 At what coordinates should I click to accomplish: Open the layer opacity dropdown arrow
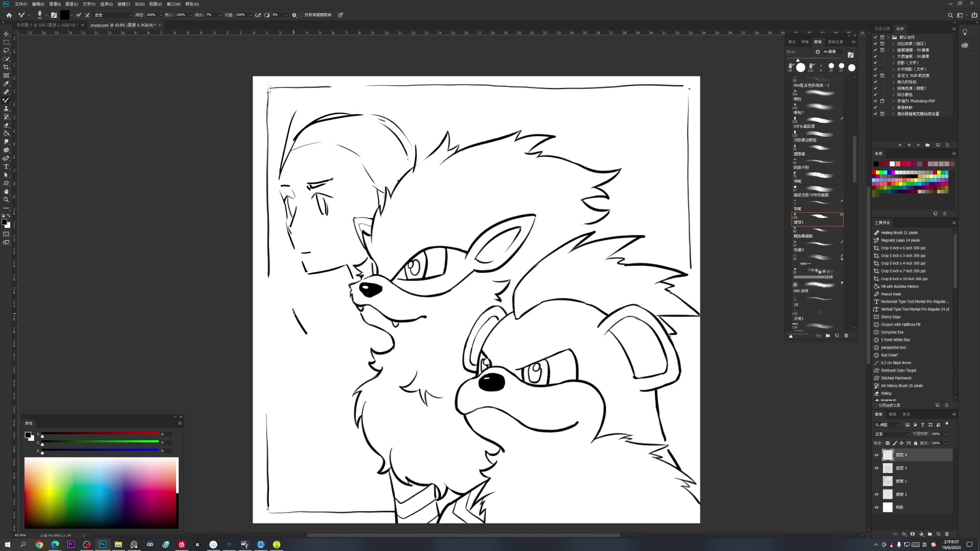946,434
